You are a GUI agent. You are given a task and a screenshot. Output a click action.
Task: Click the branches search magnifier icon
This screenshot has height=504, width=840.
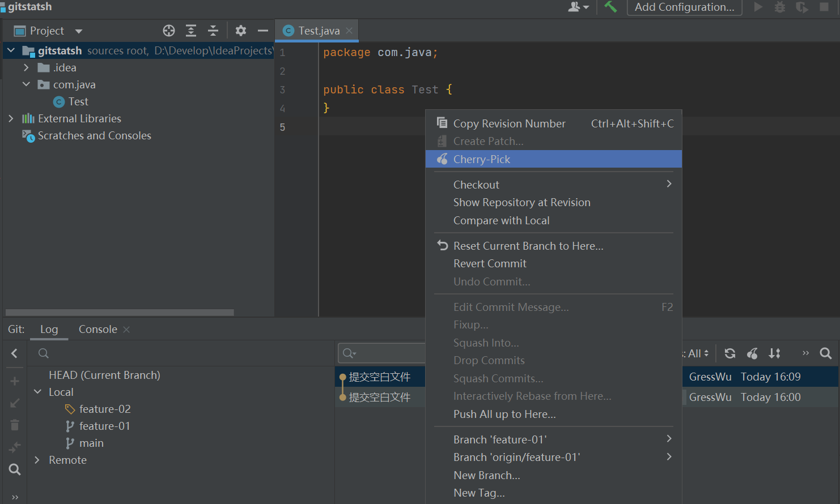click(15, 469)
